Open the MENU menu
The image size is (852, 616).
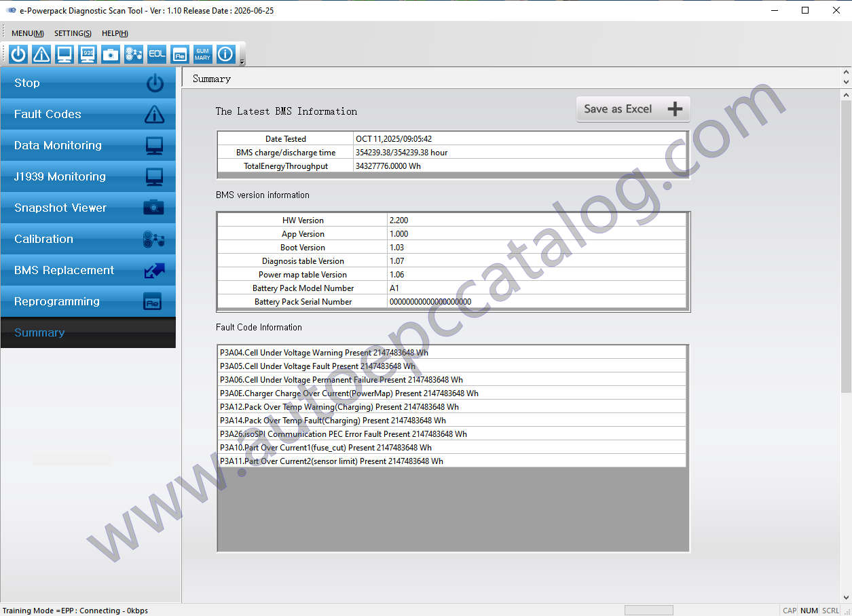coord(28,33)
